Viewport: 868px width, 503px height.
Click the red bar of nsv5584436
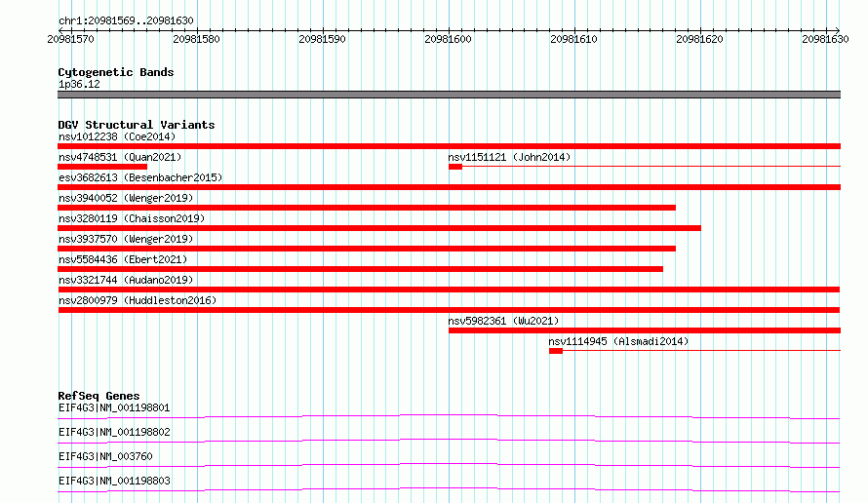(361, 269)
